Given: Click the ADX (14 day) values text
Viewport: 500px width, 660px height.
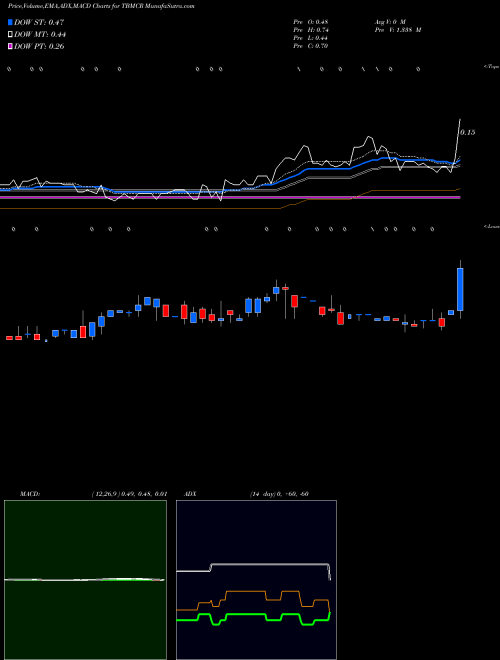Looking at the screenshot, I should click(279, 494).
